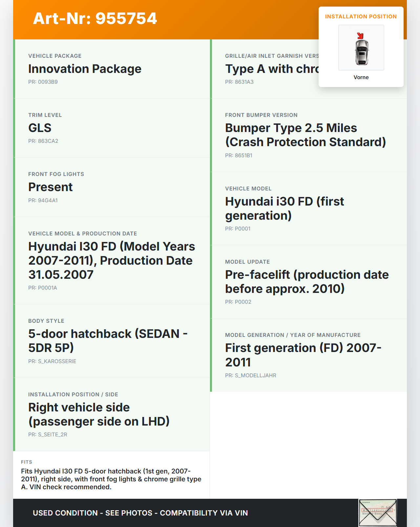Click the PR: 8651B1 code
Screen dimensions: 420x527
(x=239, y=155)
